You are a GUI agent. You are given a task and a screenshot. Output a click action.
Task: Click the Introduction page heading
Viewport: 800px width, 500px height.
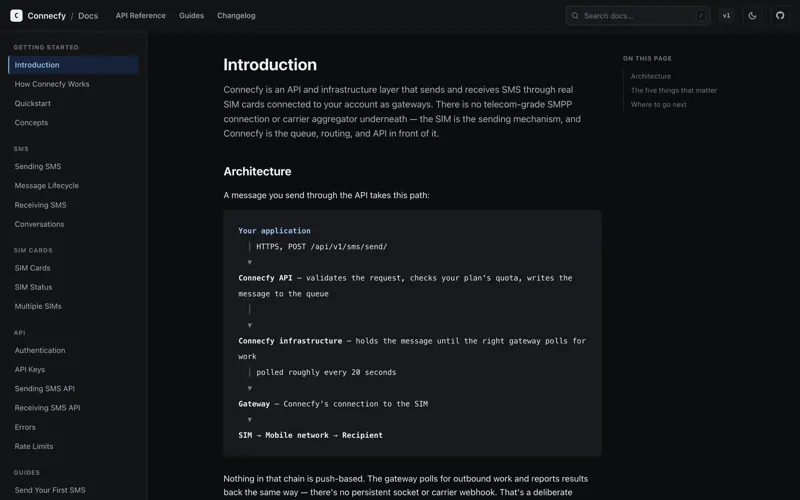tap(270, 65)
